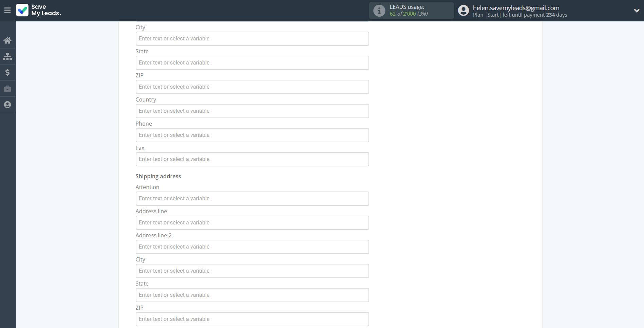Click the user avatar in header

coord(463,11)
